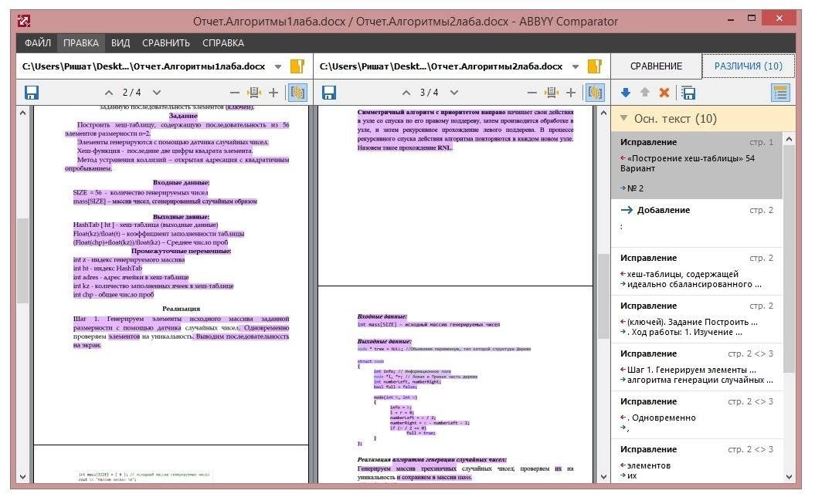Viewport: 815px width, 504px height.
Task: Toggle difference highlighting in right document
Action: (x=595, y=93)
